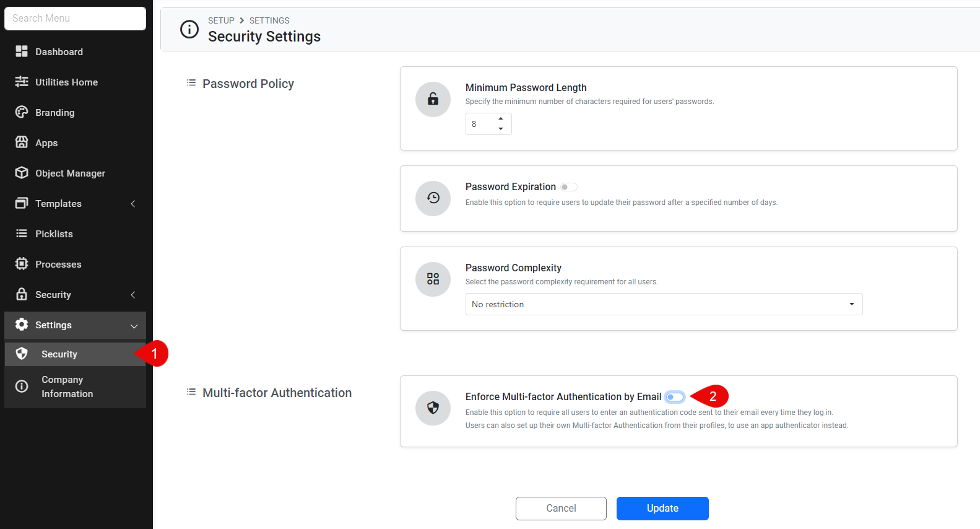
Task: Click the Company Information info icon
Action: click(x=22, y=387)
